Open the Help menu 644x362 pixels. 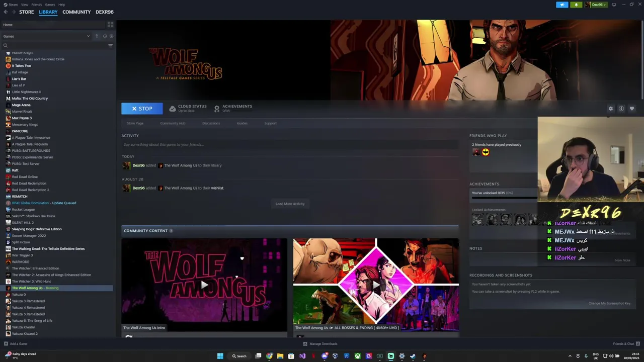pyautogui.click(x=61, y=5)
